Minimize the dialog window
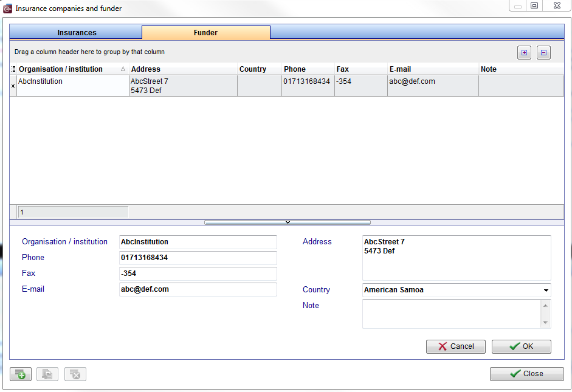 tap(518, 5)
